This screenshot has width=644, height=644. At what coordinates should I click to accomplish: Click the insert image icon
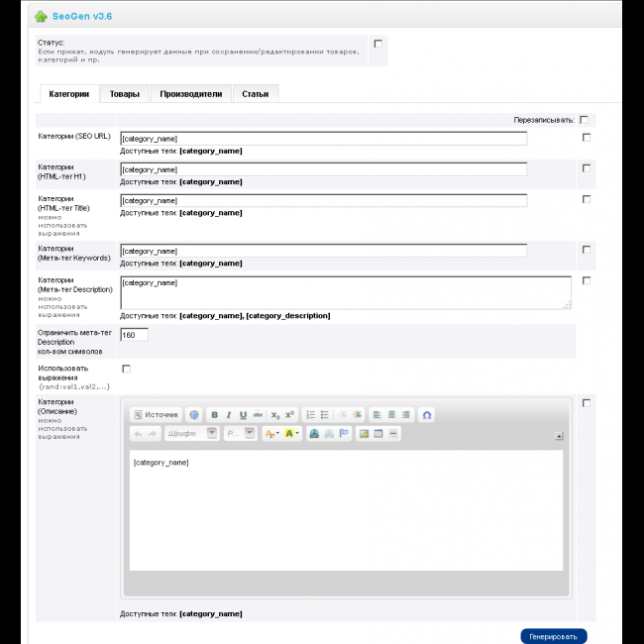coord(365,434)
